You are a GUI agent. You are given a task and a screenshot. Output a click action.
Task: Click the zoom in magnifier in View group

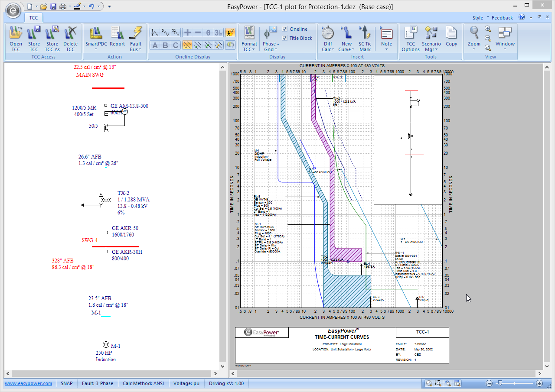(488, 29)
